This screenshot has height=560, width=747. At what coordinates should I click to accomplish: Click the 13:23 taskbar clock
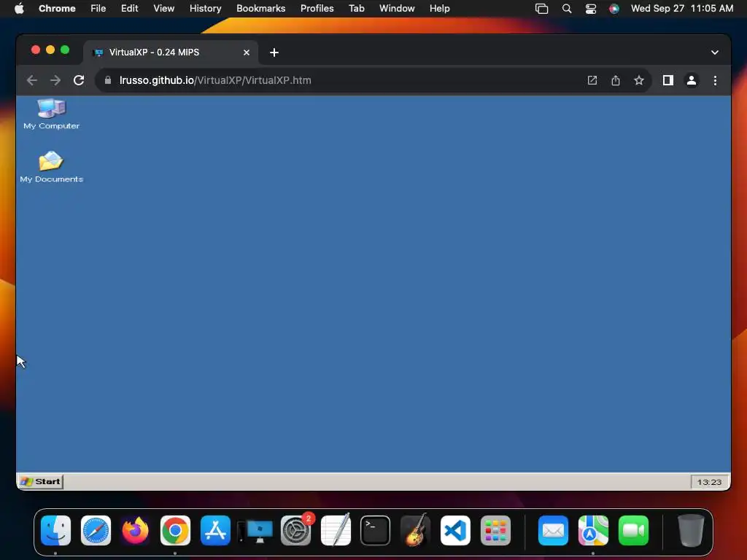(x=709, y=482)
